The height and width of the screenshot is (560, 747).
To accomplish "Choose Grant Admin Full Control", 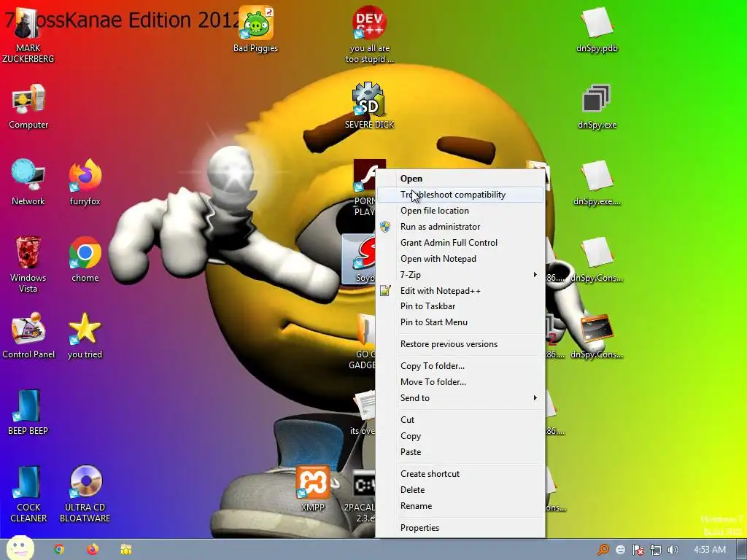I will (x=460, y=242).
